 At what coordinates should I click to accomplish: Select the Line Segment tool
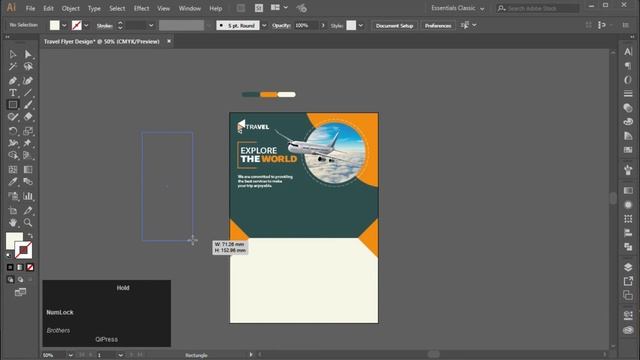pyautogui.click(x=28, y=93)
